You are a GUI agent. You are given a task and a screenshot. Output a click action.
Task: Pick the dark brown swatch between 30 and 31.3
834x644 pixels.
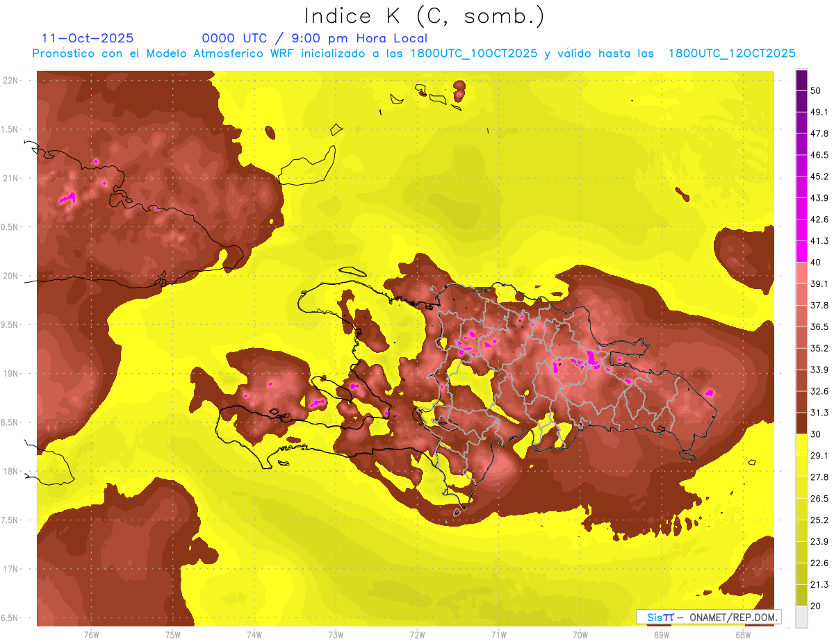tap(801, 423)
